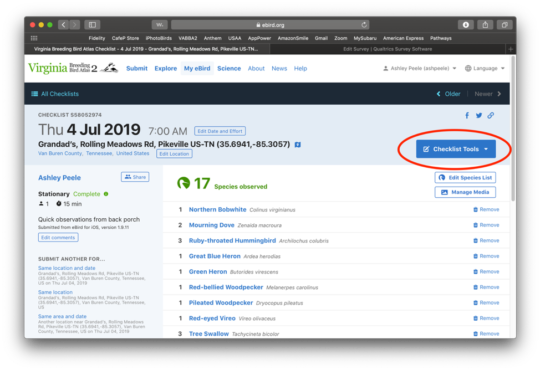The width and height of the screenshot is (540, 370).
Task: Click the Virginia Breeding Bird Atlas logo
Action: pyautogui.click(x=73, y=68)
